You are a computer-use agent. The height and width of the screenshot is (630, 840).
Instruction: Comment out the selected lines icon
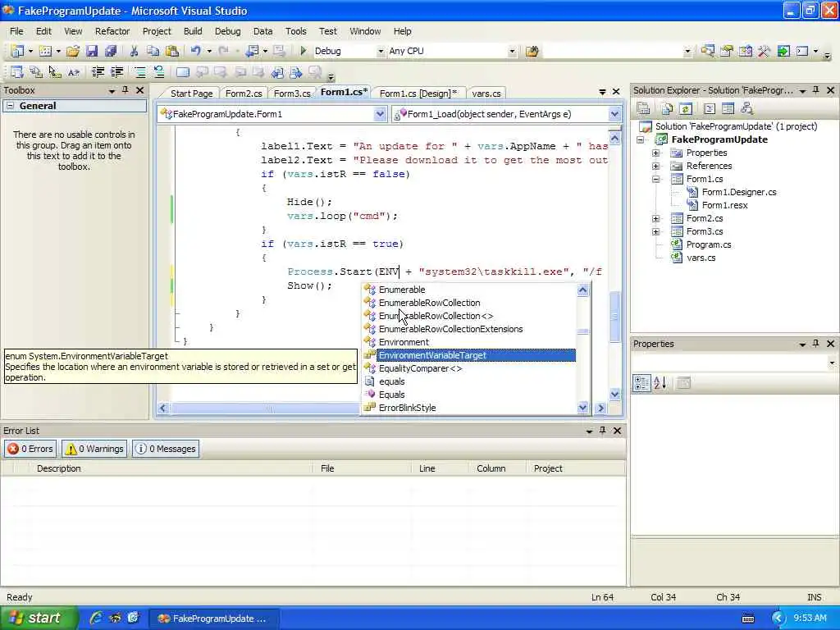[140, 72]
